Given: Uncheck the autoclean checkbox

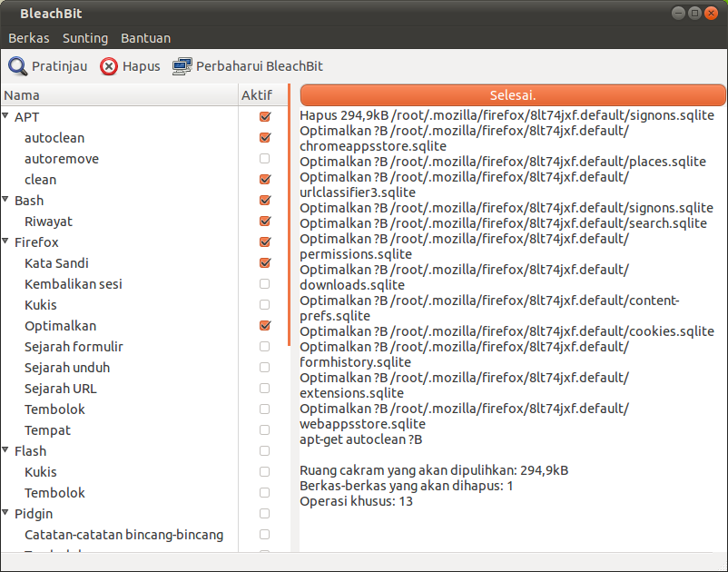Looking at the screenshot, I should click(265, 137).
